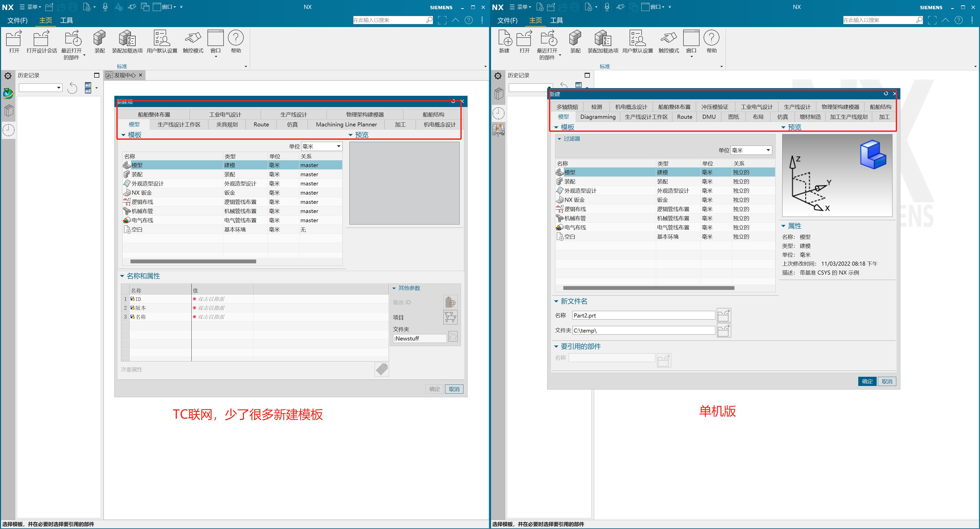980x529 pixels.
Task: Click 名称 input field containing Part2.prt
Action: coord(644,315)
